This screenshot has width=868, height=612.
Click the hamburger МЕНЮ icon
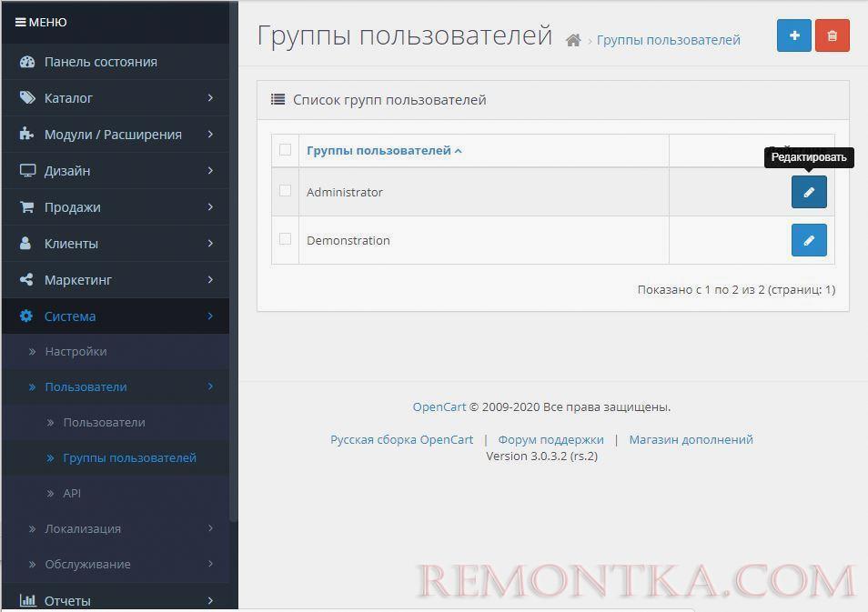point(21,22)
